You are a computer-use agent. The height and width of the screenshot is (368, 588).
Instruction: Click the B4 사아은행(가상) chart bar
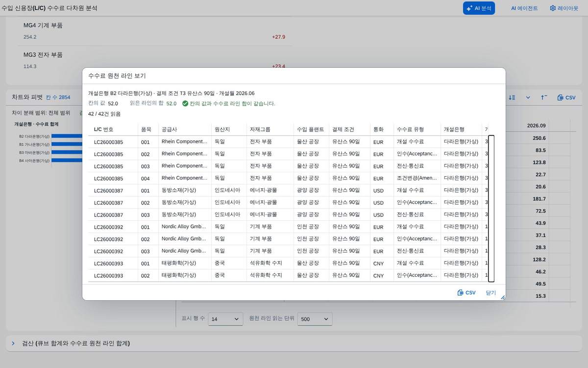[67, 160]
